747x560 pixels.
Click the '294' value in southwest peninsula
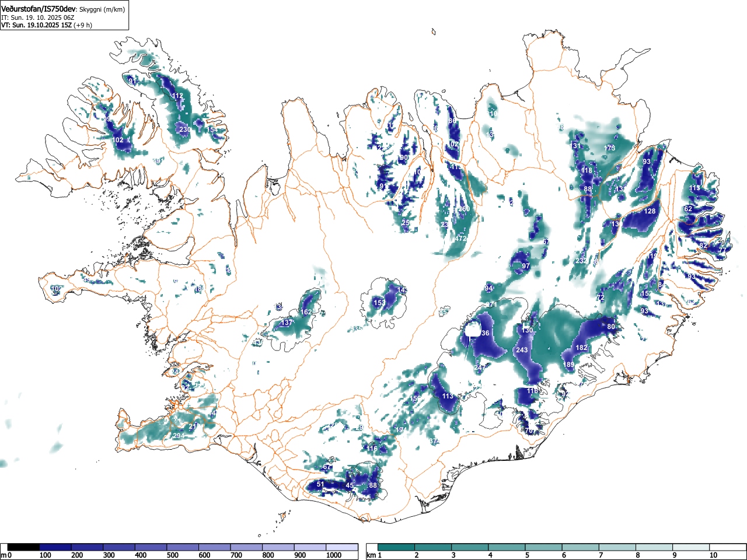[x=179, y=436]
